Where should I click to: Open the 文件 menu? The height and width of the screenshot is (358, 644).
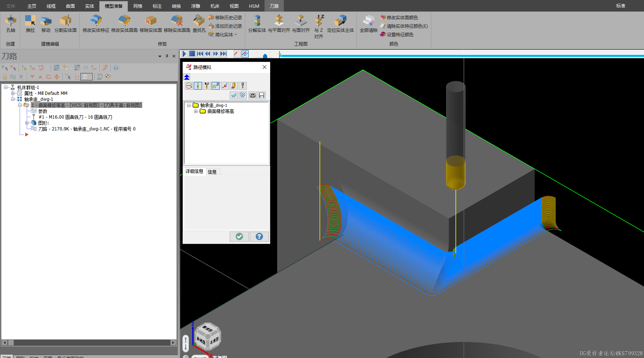click(11, 6)
